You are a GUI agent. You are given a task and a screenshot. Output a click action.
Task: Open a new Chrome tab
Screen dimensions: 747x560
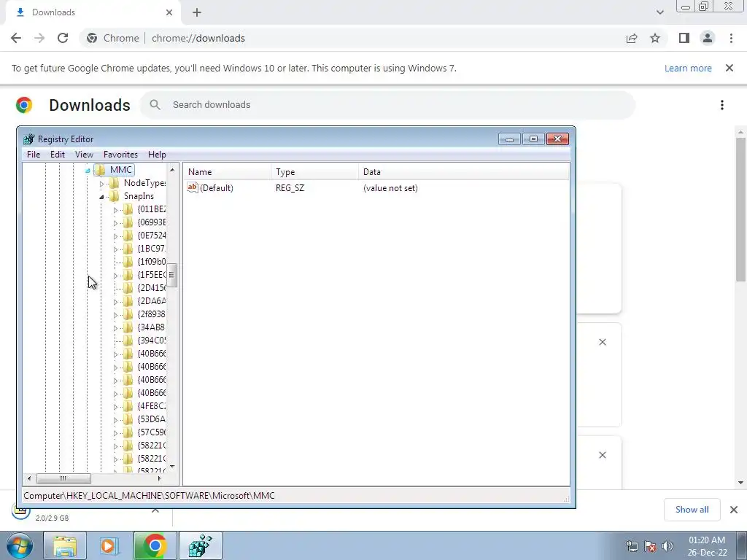197,12
